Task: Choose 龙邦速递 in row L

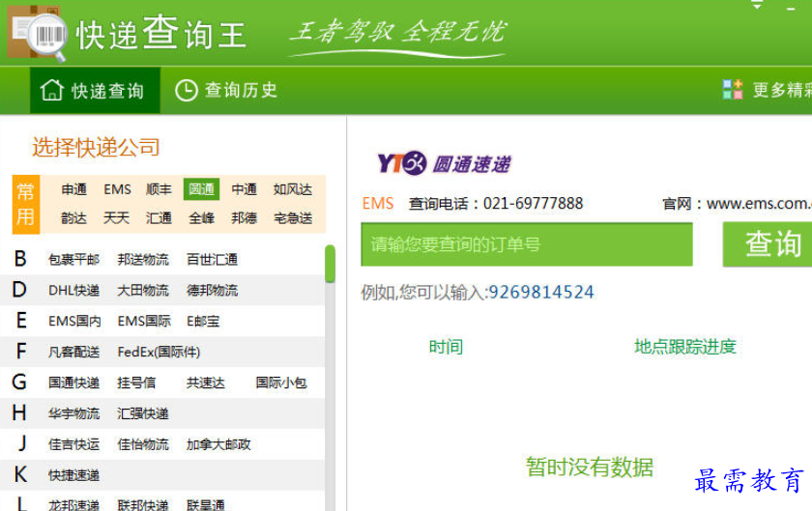Action: click(x=74, y=505)
